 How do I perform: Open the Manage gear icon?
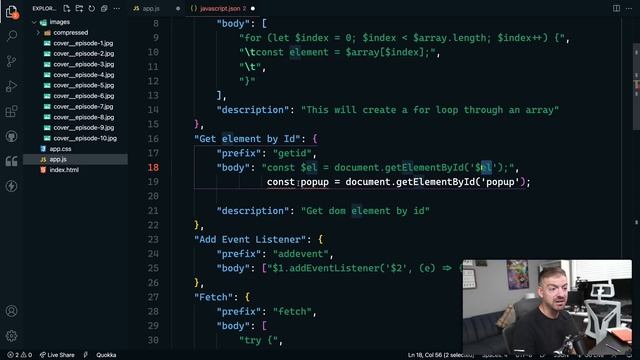pos(11,336)
